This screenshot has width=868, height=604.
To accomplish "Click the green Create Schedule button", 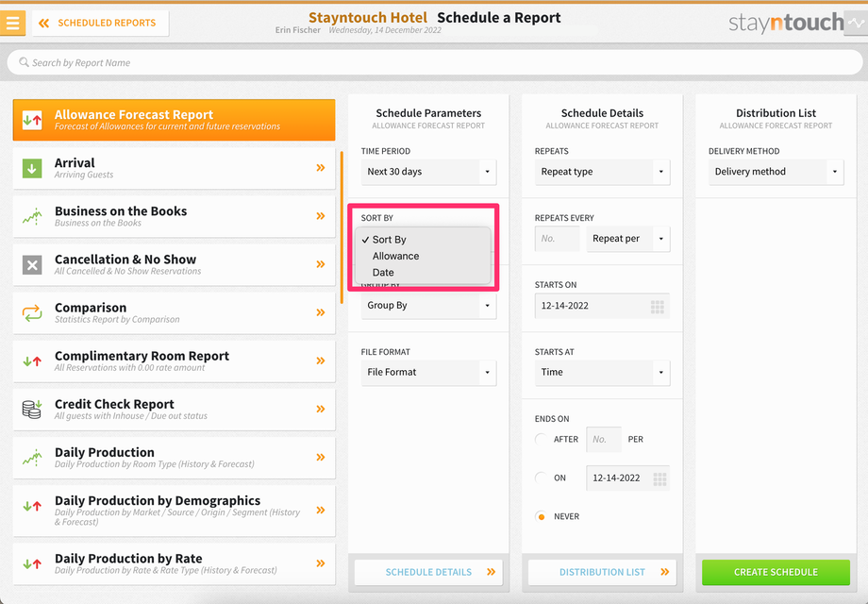I will point(776,573).
